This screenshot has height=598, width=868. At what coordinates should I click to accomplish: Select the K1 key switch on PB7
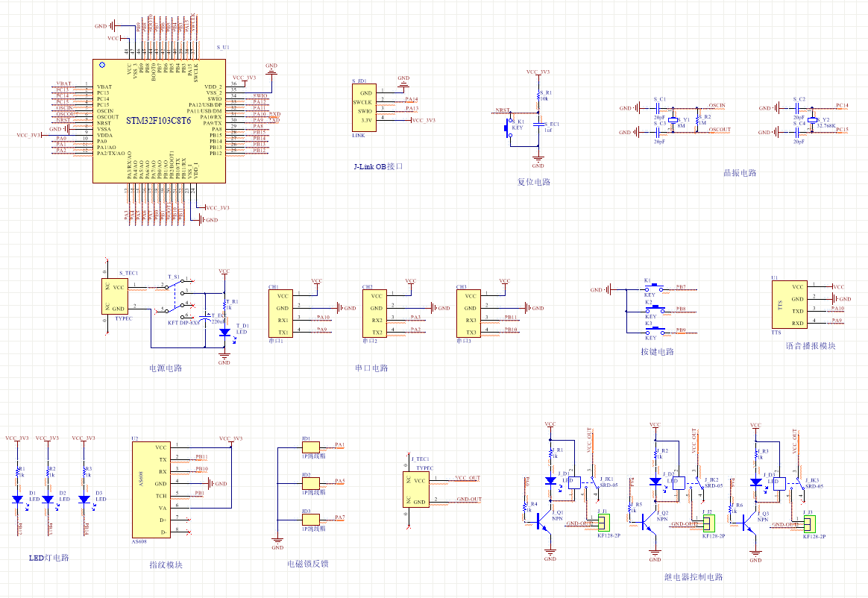[654, 288]
